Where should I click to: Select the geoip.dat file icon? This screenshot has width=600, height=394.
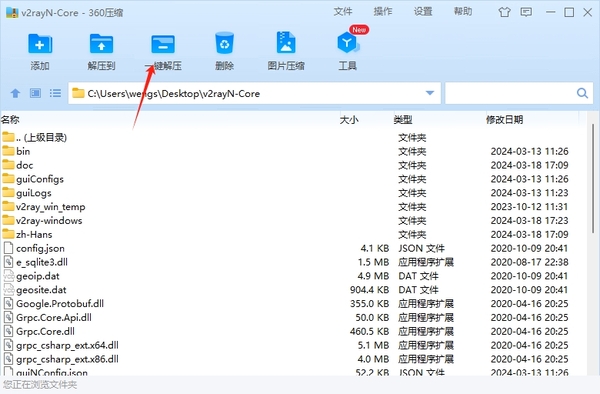(8, 275)
